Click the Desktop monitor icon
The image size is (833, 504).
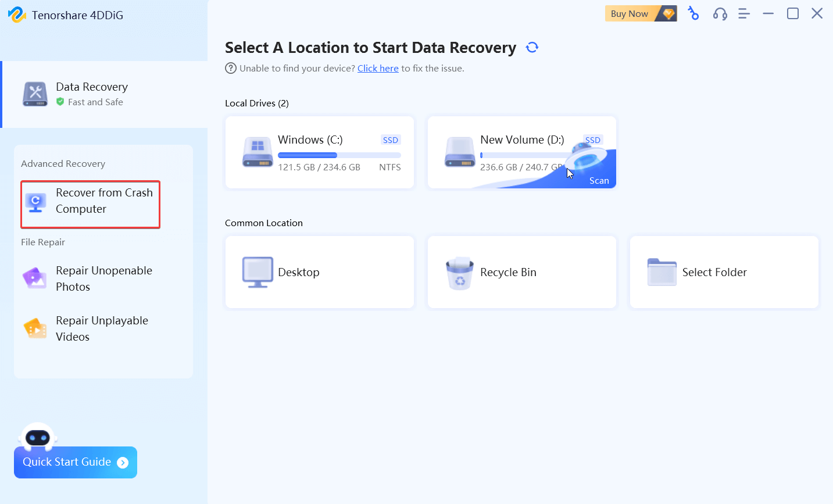[x=258, y=272]
